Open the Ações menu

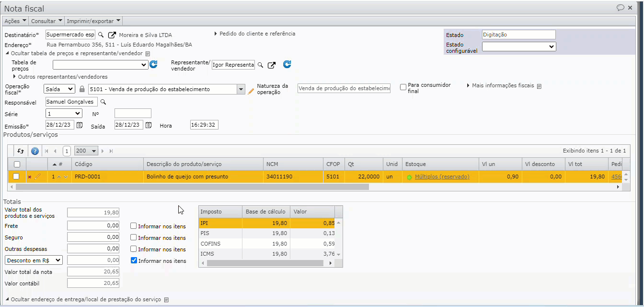coord(15,21)
